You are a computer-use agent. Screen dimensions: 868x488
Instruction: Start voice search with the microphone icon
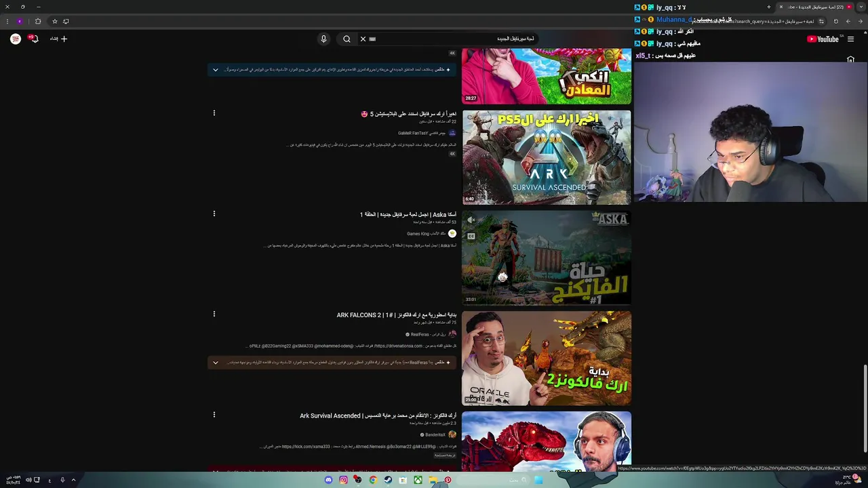click(x=323, y=39)
